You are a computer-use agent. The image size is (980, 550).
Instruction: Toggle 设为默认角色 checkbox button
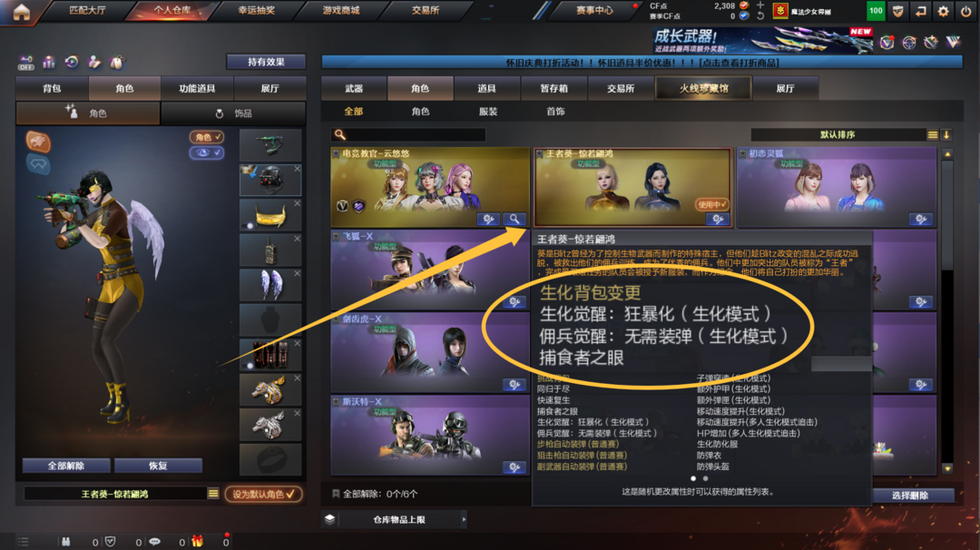coord(263,494)
